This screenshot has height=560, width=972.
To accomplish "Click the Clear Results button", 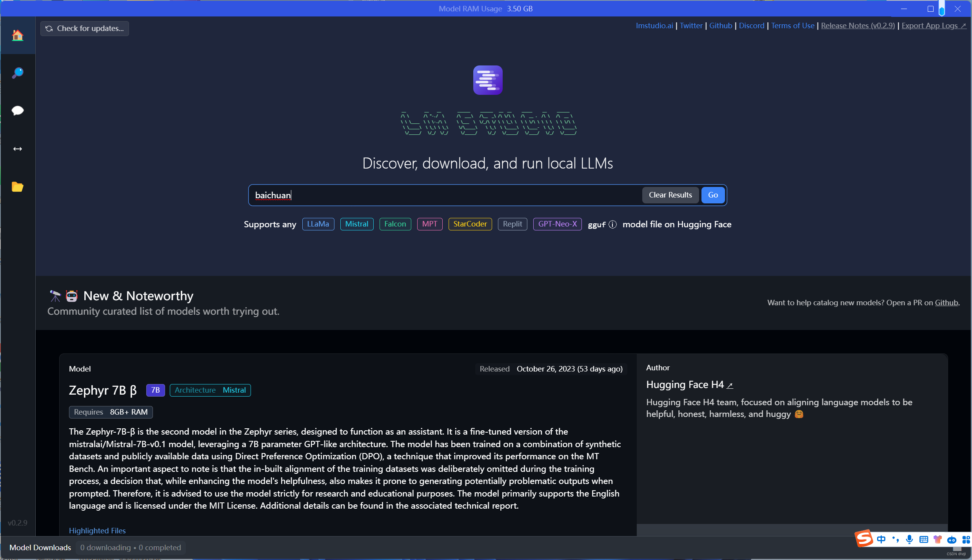I will pyautogui.click(x=670, y=195).
